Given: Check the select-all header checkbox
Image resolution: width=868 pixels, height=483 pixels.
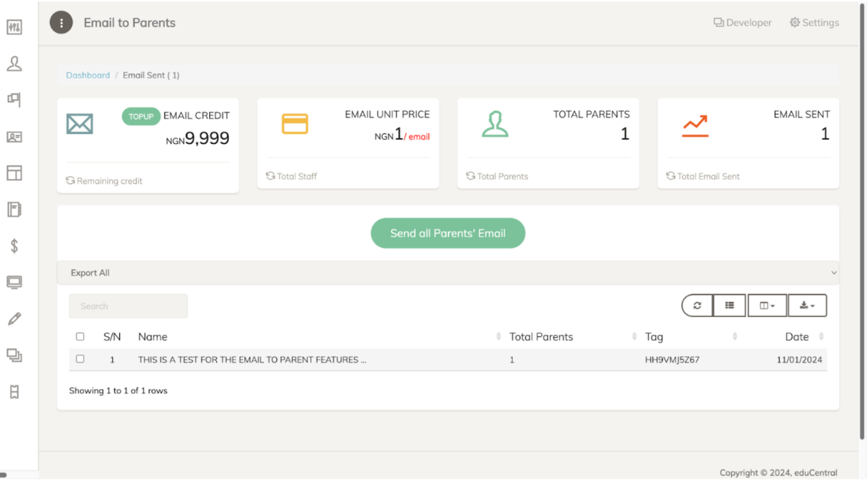Looking at the screenshot, I should [x=80, y=337].
